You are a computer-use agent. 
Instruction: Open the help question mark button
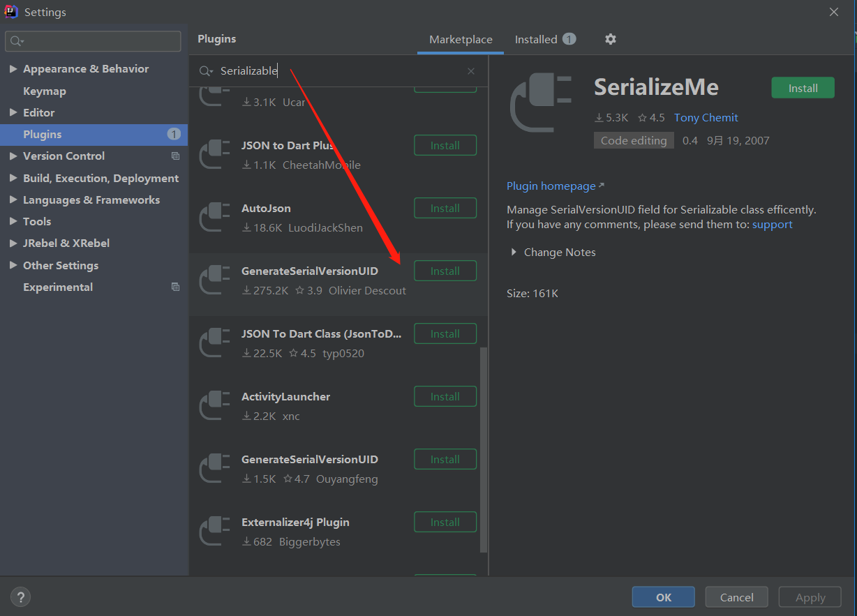pos(20,597)
